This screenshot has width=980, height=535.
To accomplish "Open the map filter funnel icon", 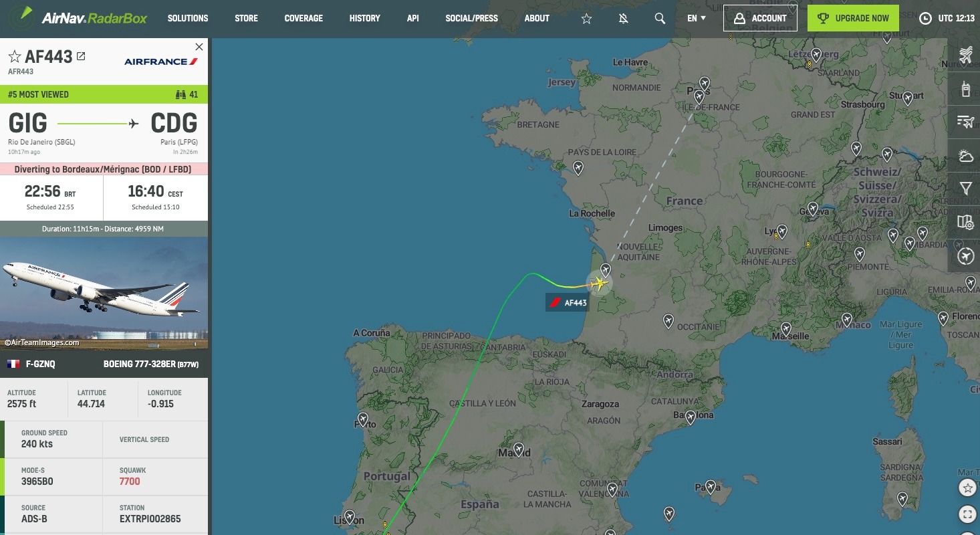I will point(965,189).
